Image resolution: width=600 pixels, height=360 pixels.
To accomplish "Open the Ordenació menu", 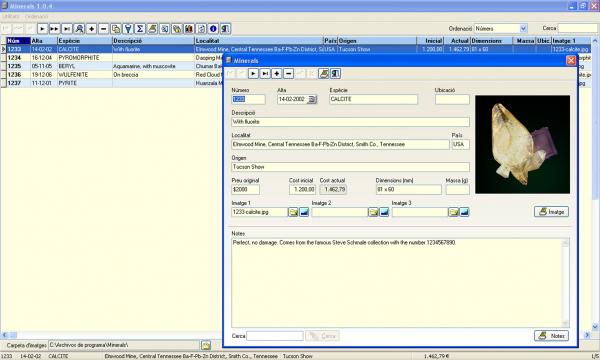I will pyautogui.click(x=37, y=16).
